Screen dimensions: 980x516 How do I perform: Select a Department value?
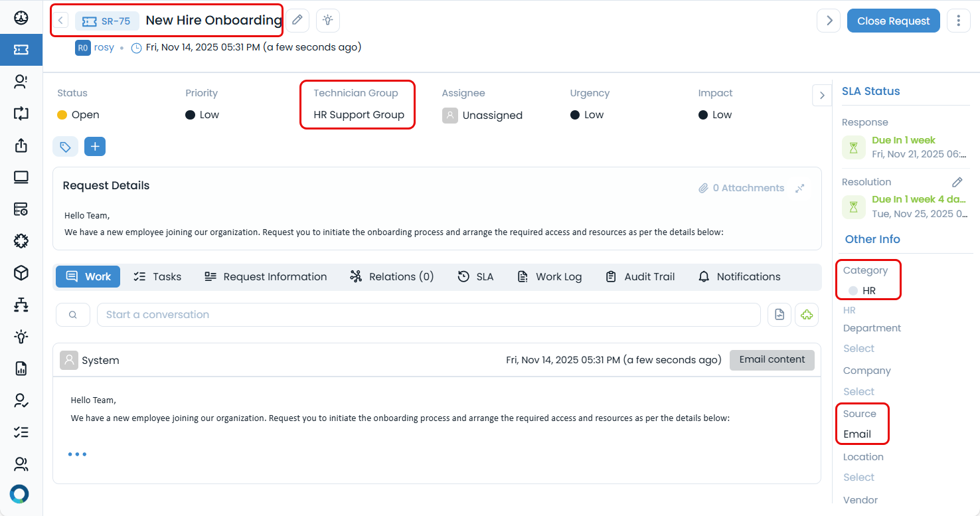[x=858, y=349]
